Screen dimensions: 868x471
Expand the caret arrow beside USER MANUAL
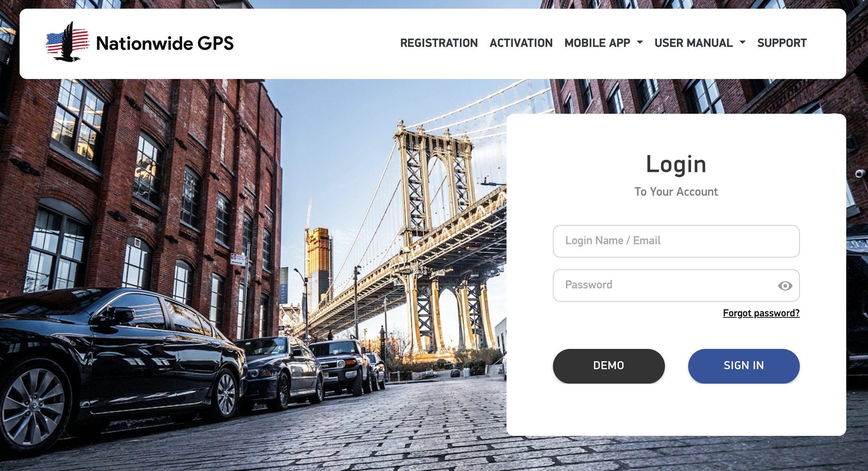click(743, 42)
